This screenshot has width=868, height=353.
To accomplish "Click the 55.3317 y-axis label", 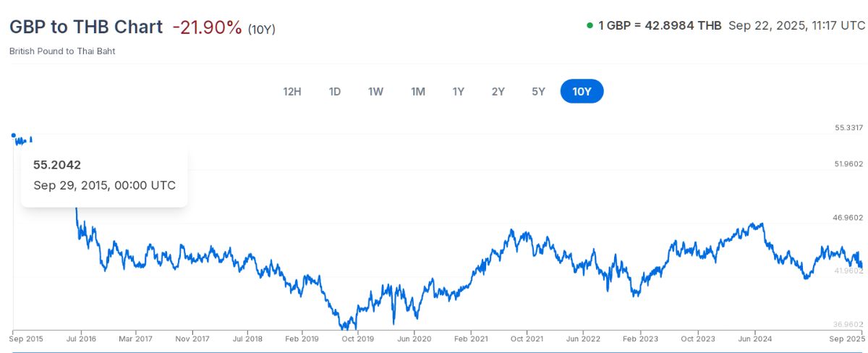I will [849, 128].
